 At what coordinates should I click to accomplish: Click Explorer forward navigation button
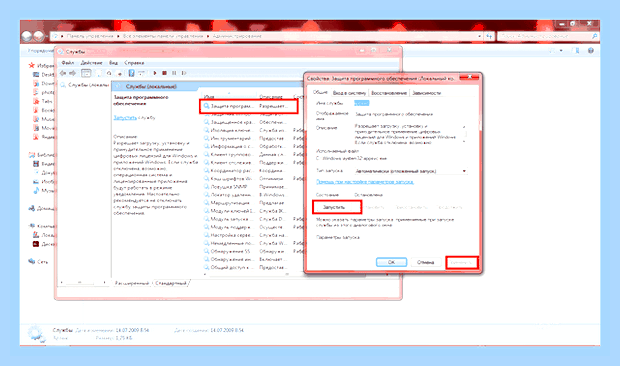[38, 36]
